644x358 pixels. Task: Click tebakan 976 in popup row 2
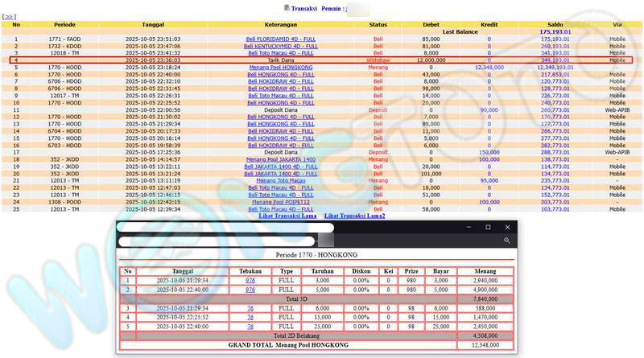coord(250,290)
